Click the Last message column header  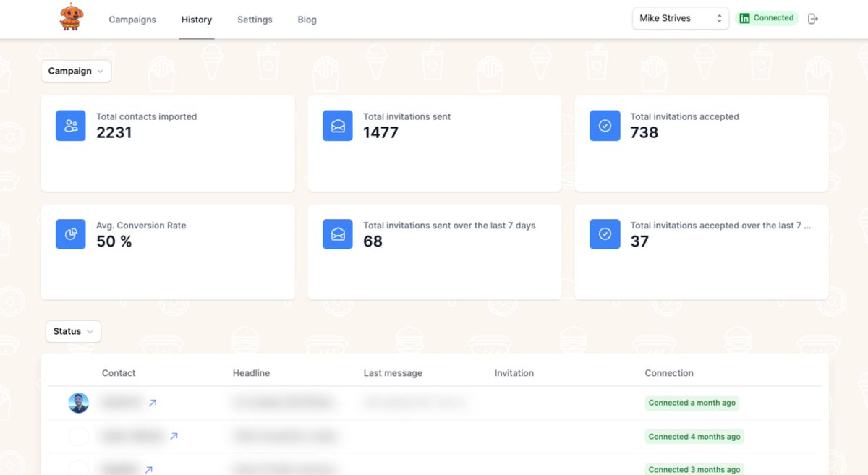click(x=393, y=373)
